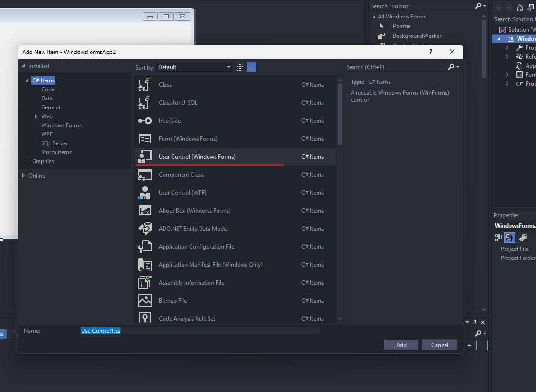Expand the Online category
This screenshot has width=536, height=392.
23,176
